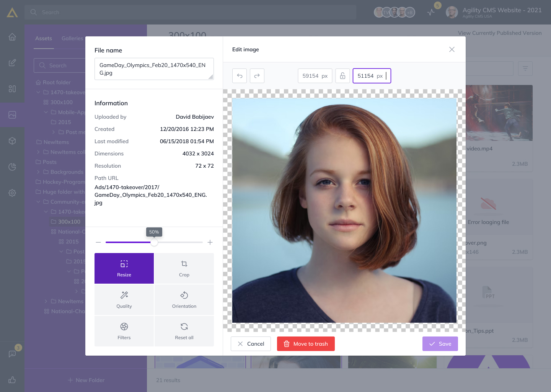
Task: Expand the Backgrounds folder
Action: point(38,172)
